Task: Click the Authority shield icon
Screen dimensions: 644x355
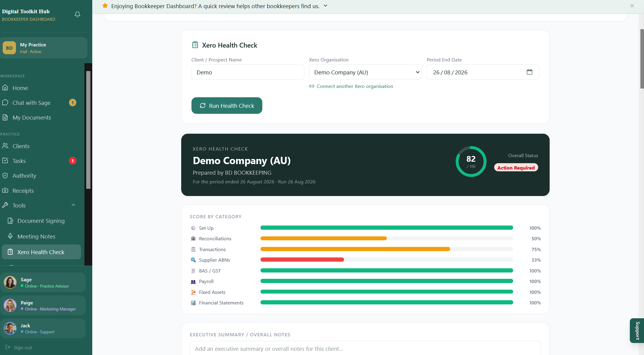Action: 5,175
